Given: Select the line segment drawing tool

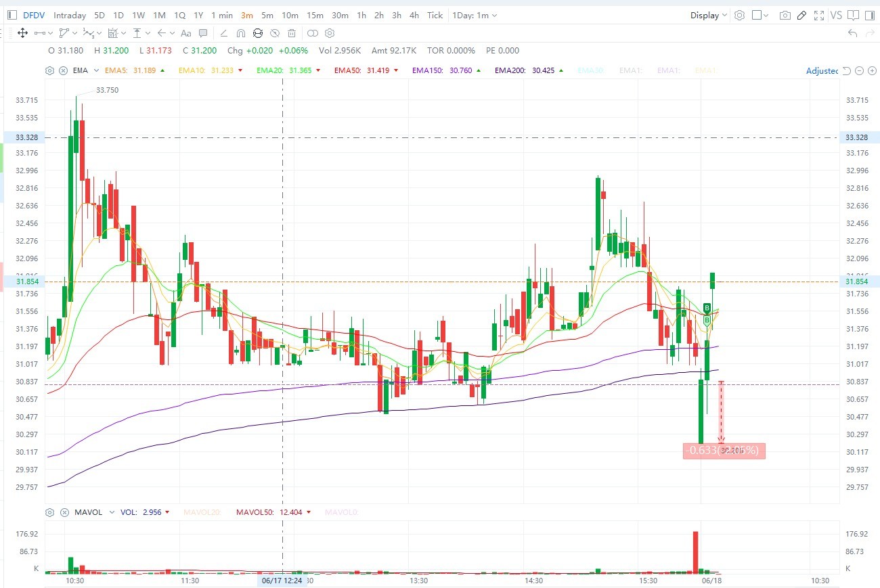Looking at the screenshot, I should [x=41, y=32].
